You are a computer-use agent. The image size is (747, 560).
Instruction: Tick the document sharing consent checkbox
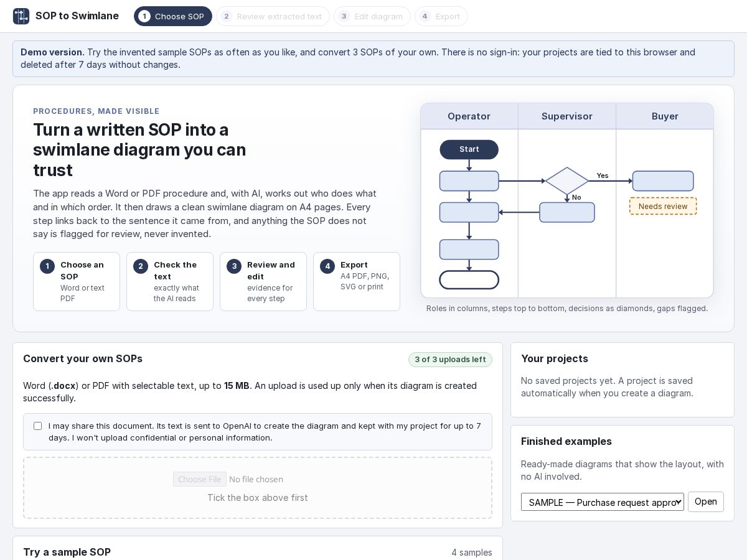pyautogui.click(x=38, y=426)
